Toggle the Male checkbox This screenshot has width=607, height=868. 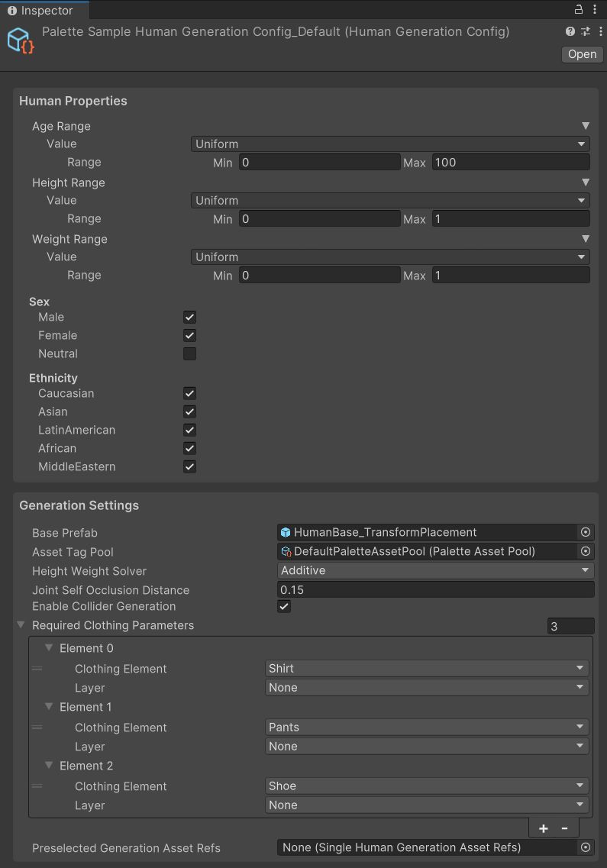[x=189, y=317]
